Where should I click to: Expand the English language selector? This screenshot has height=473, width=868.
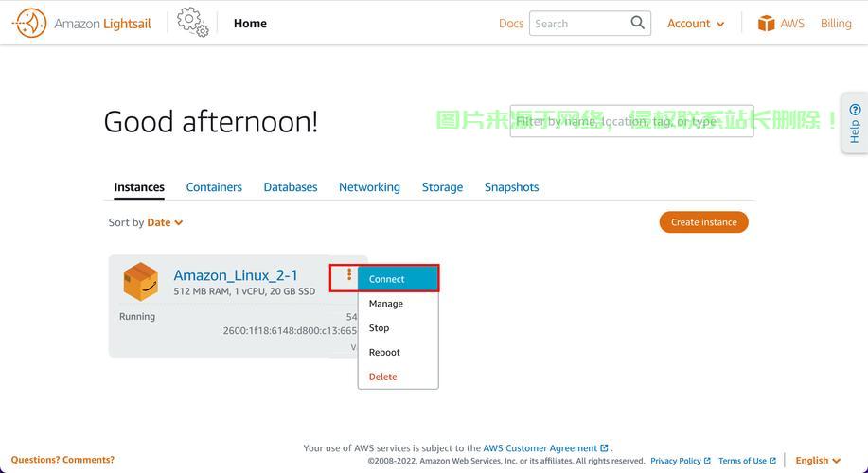coord(818,461)
